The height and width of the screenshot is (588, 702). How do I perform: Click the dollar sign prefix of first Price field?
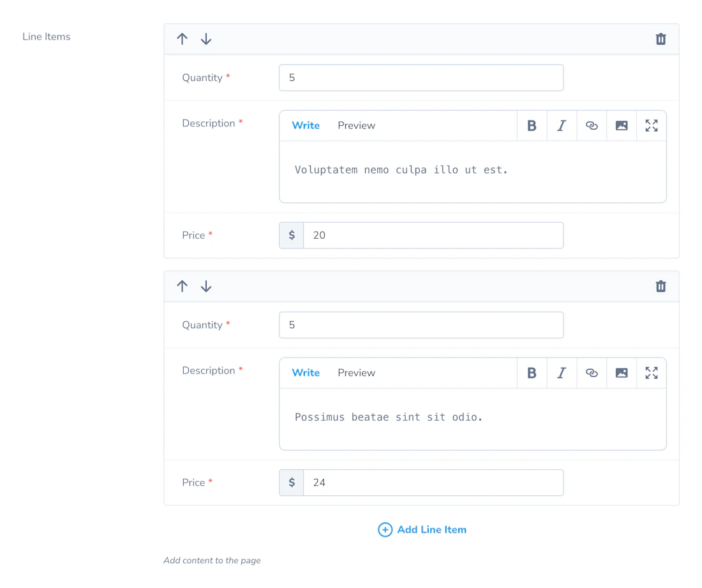coord(291,235)
